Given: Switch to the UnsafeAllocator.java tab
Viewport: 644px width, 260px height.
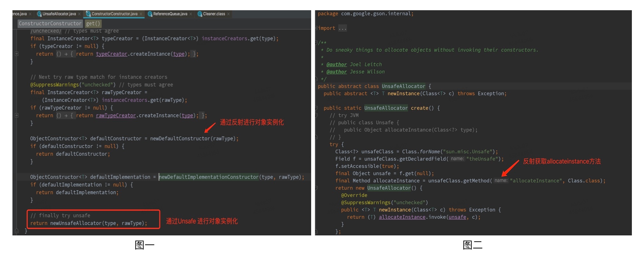Looking at the screenshot, I should click(x=59, y=14).
